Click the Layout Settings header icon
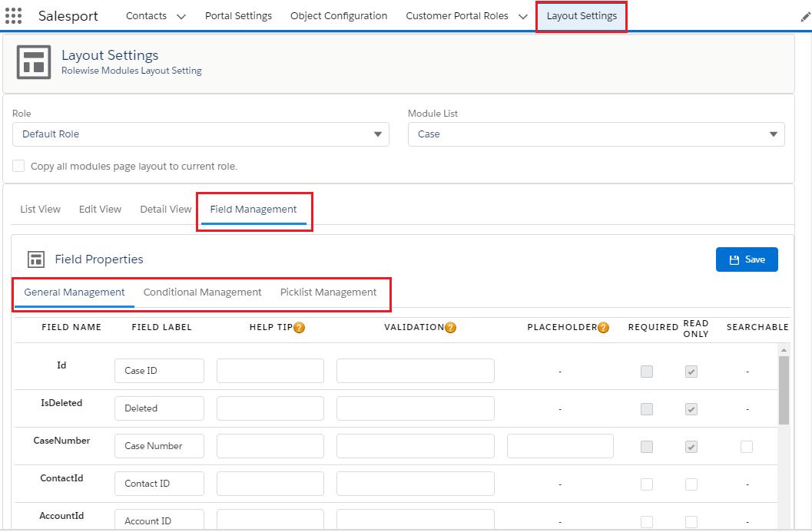 click(x=34, y=62)
